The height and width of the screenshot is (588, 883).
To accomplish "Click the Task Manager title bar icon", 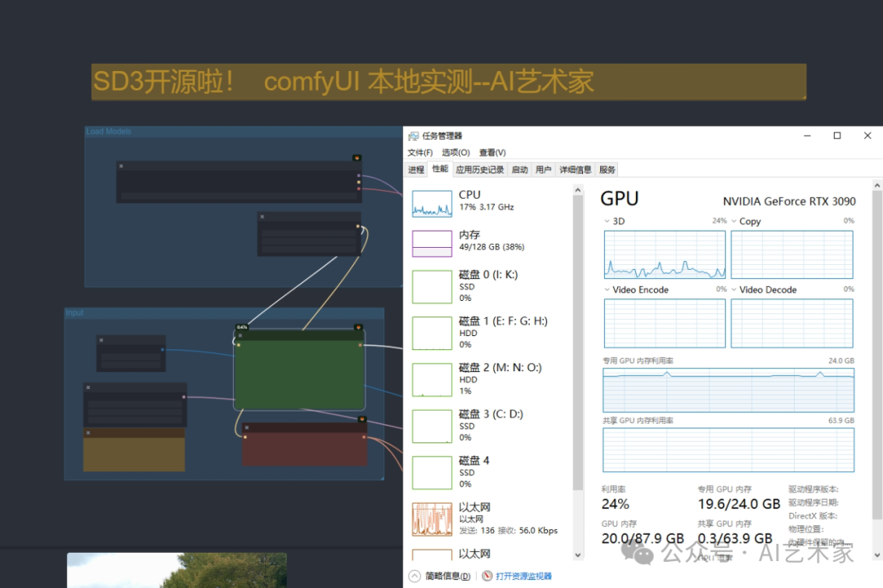I will (x=413, y=136).
